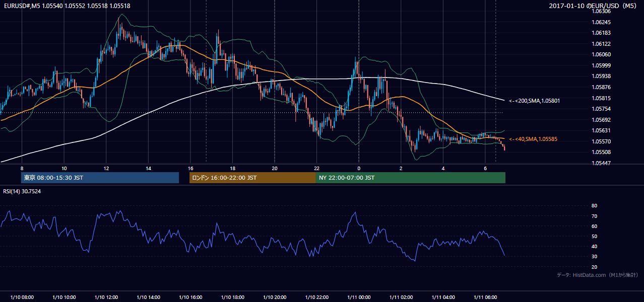Click price axis label 1.05754
This screenshot has height=302, width=644.
pyautogui.click(x=601, y=109)
